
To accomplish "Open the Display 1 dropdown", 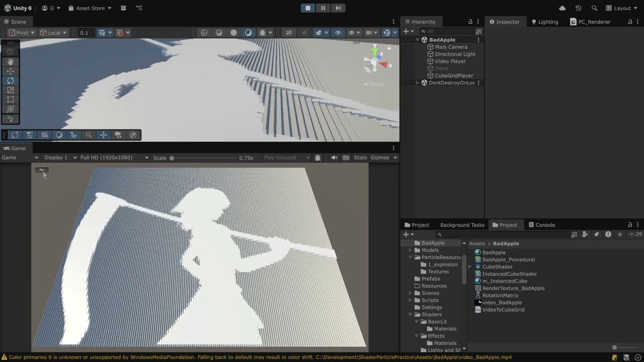I will pos(60,158).
